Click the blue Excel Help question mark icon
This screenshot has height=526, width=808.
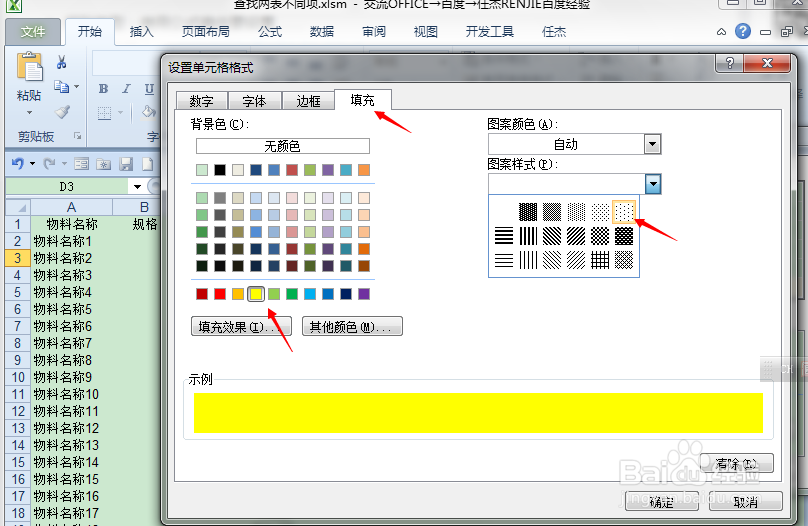coord(743,31)
